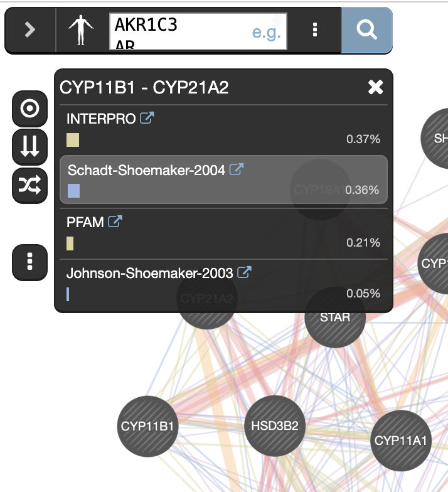Close the CYP11B1 - CYP21A2 popup
The height and width of the screenshot is (492, 448).
point(375,87)
